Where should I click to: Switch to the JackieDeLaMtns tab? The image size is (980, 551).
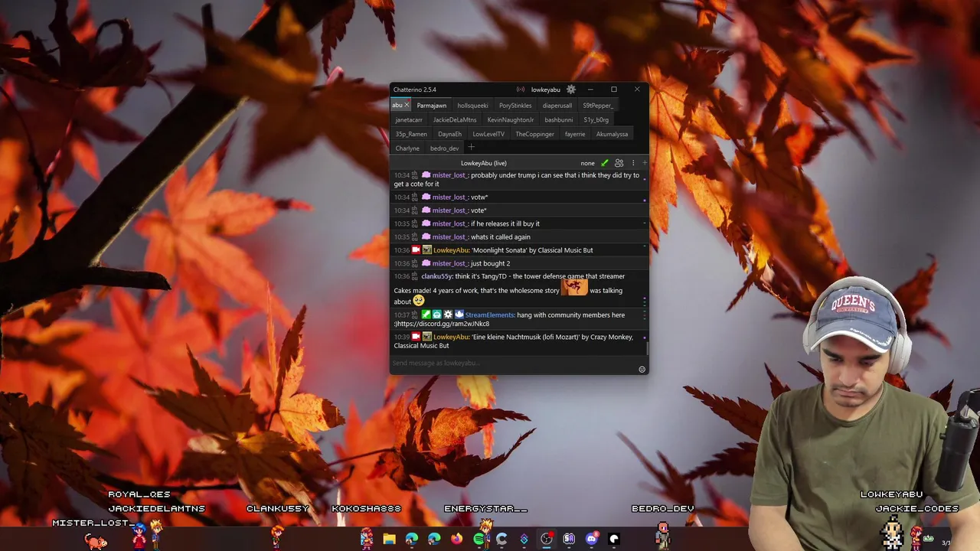pos(455,120)
